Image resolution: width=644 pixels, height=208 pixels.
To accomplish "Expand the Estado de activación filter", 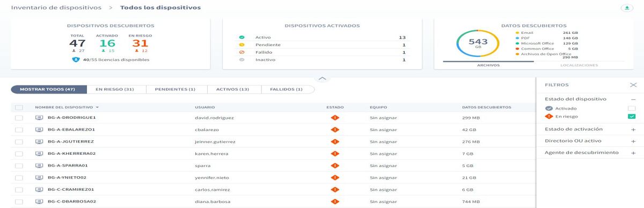I will click(x=633, y=130).
